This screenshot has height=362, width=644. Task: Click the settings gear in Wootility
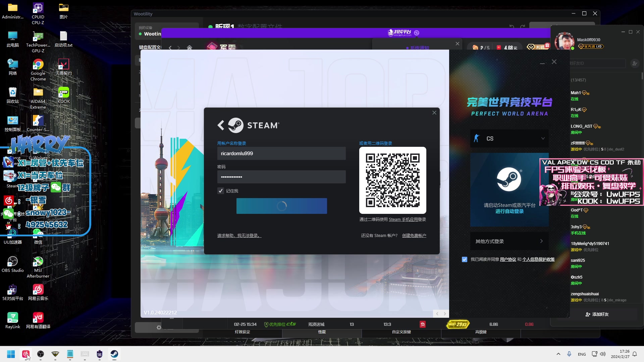click(x=159, y=327)
